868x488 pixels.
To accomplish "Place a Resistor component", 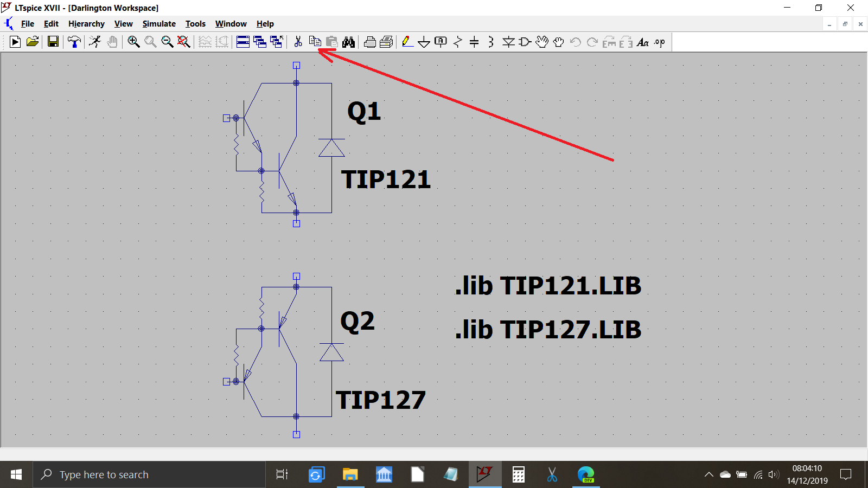I will [x=458, y=42].
